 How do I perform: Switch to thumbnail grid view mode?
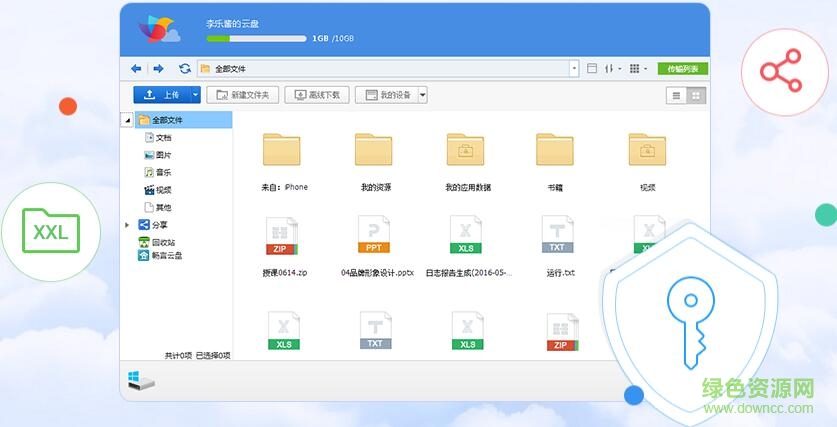tap(696, 96)
